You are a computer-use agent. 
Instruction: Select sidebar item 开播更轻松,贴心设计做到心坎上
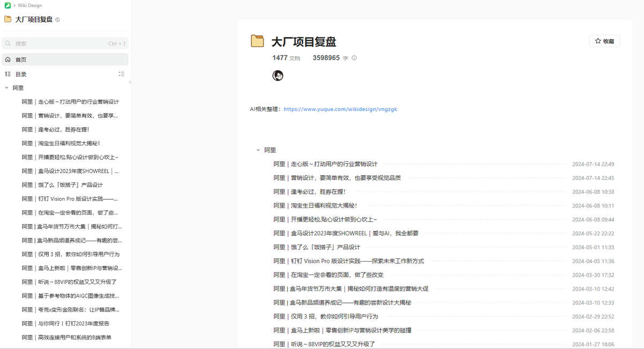pos(70,158)
